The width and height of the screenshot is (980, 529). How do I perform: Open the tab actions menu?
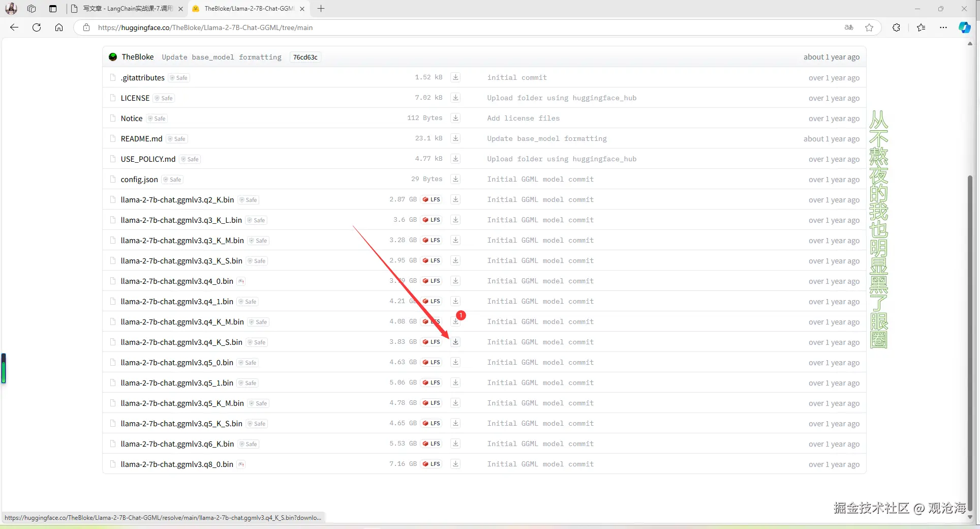click(x=53, y=9)
